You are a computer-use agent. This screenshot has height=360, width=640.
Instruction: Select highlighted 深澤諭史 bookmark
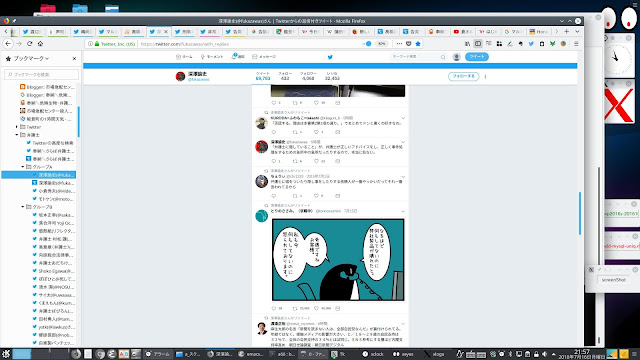[x=39, y=175]
